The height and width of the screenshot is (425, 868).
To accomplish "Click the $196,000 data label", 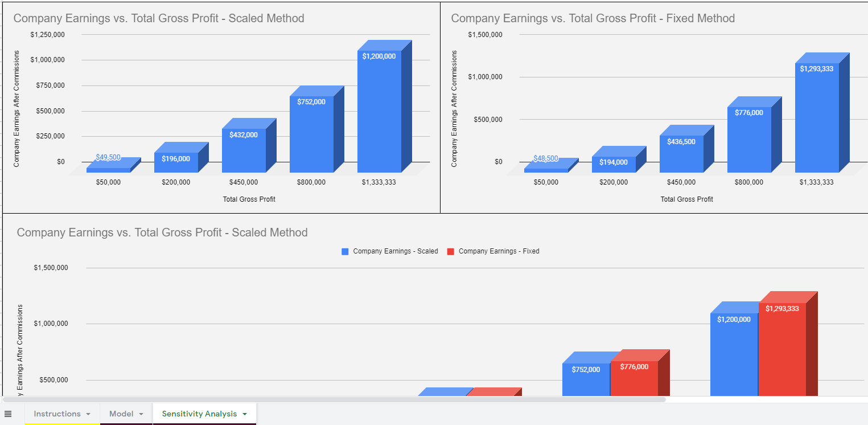I will point(176,159).
